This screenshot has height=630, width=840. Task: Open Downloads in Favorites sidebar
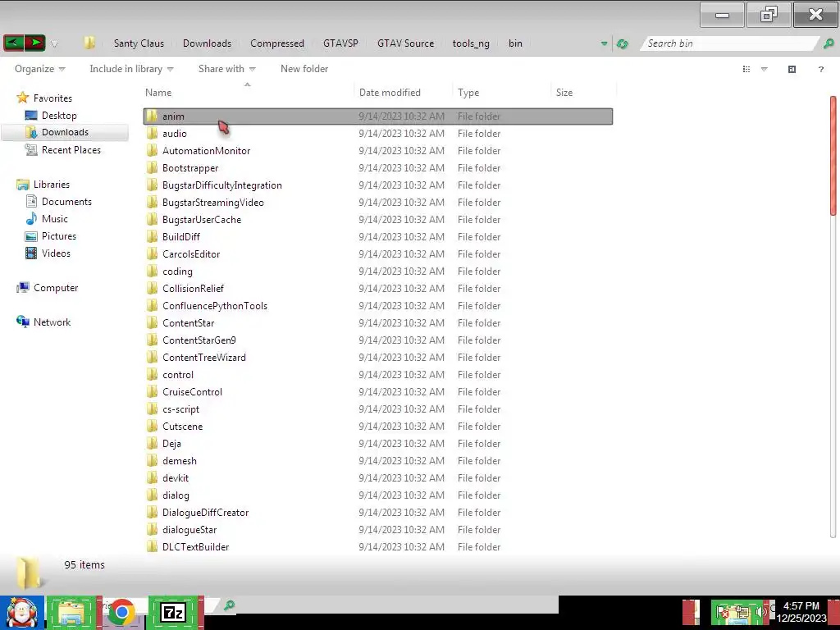coord(65,132)
